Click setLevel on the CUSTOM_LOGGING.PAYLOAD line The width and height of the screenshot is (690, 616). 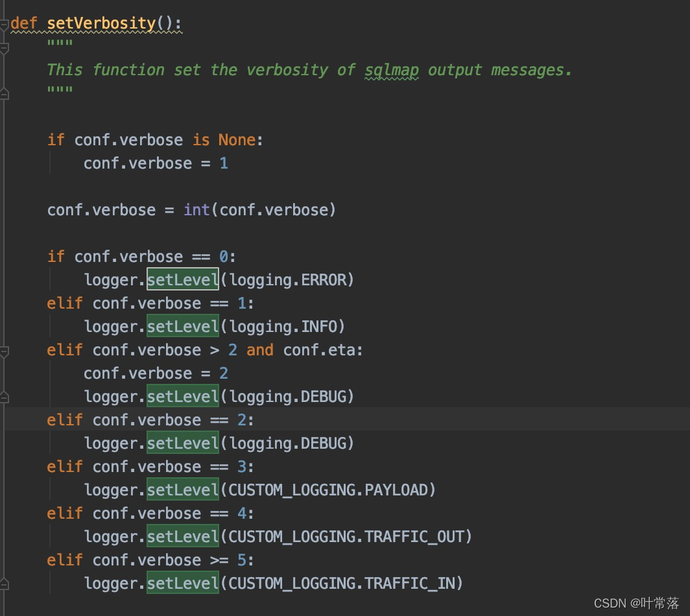[183, 490]
